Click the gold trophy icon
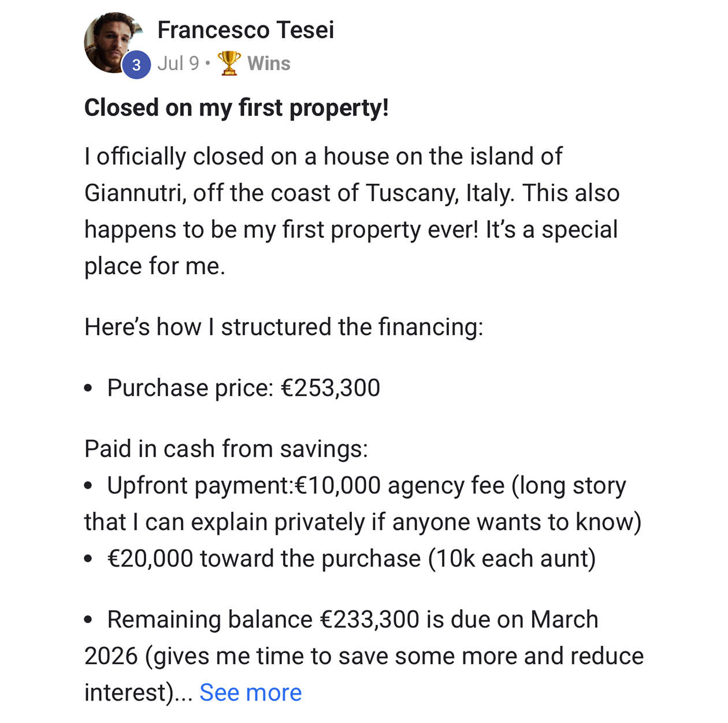The image size is (728, 723). pos(229,63)
